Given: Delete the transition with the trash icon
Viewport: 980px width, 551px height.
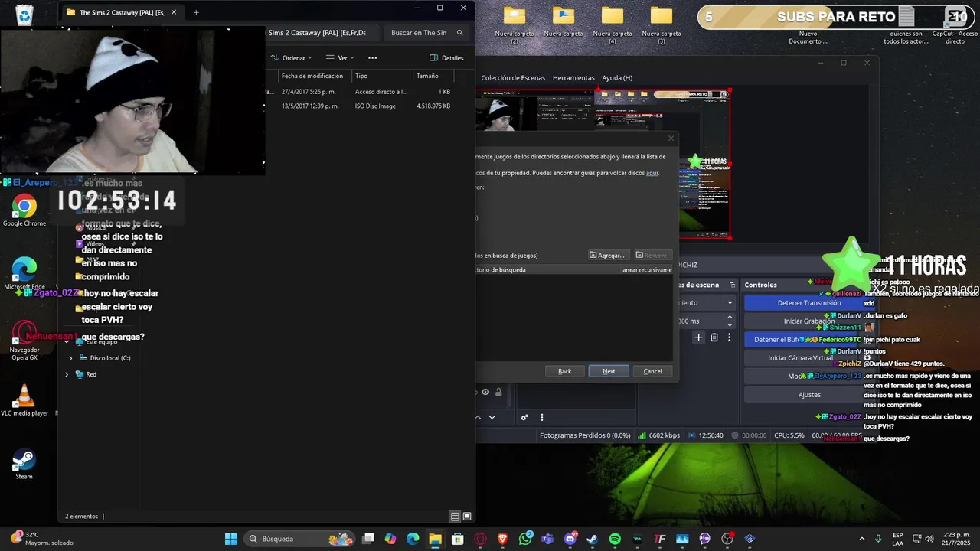Looking at the screenshot, I should [714, 337].
